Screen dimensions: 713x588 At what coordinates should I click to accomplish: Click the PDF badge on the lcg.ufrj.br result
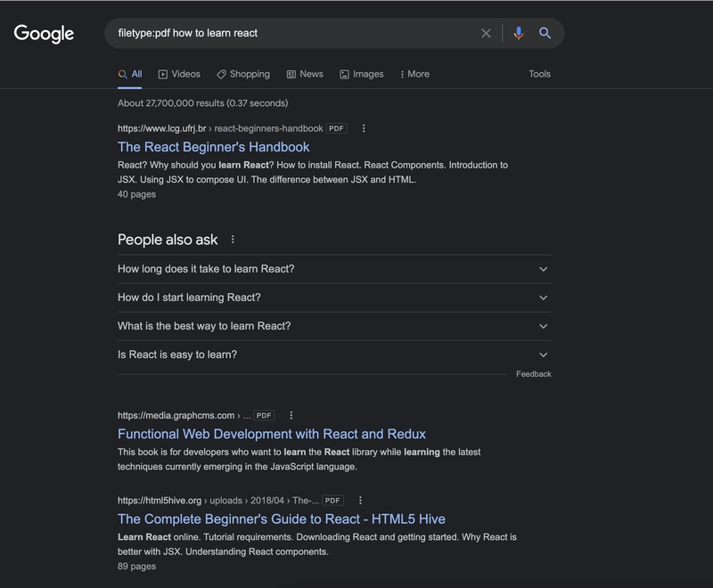point(337,128)
